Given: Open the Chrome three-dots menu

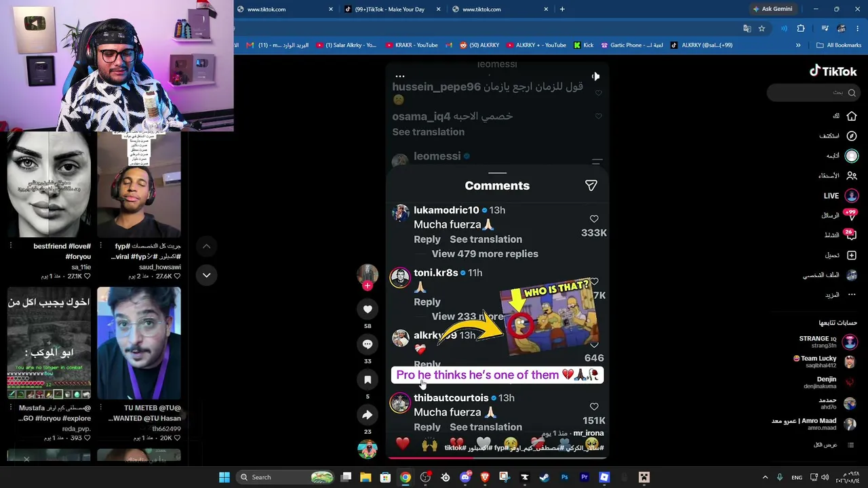Looking at the screenshot, I should point(858,28).
